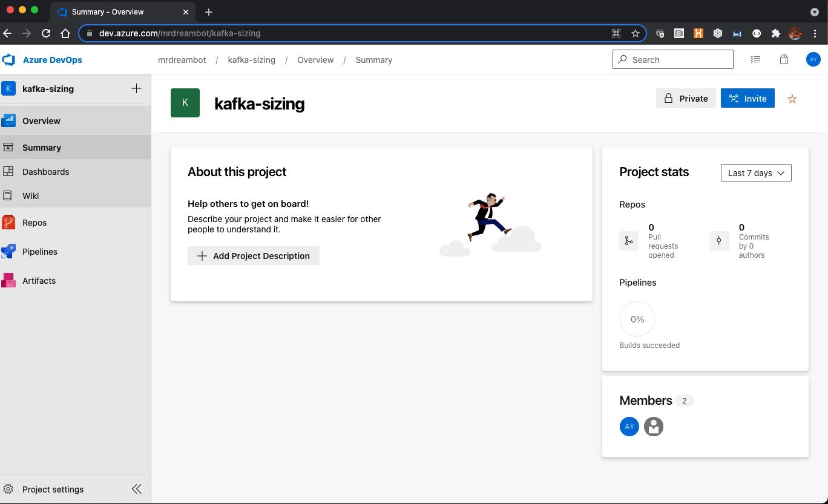Click the Pull requests opened text
The image size is (828, 504).
(663, 246)
